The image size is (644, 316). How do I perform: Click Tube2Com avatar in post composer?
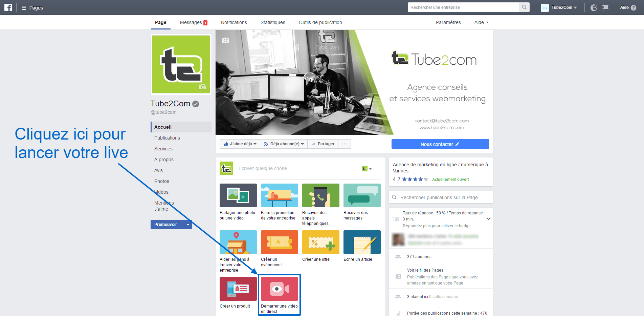pyautogui.click(x=226, y=168)
